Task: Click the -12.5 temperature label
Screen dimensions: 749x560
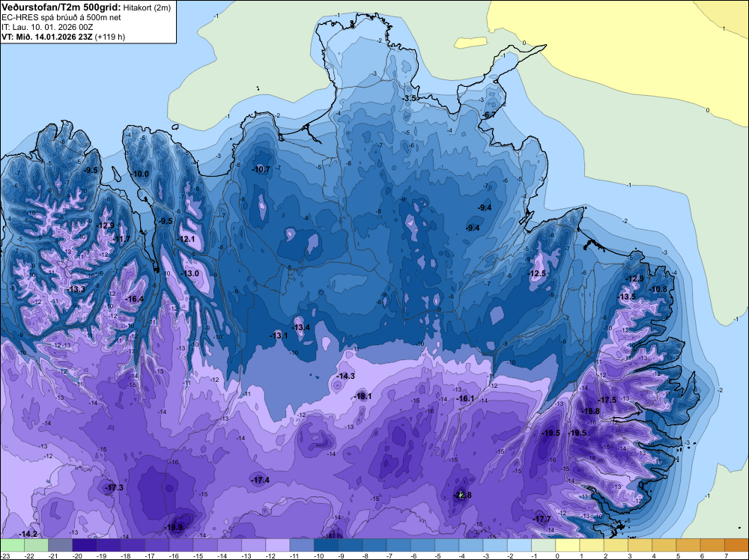Action: (536, 273)
